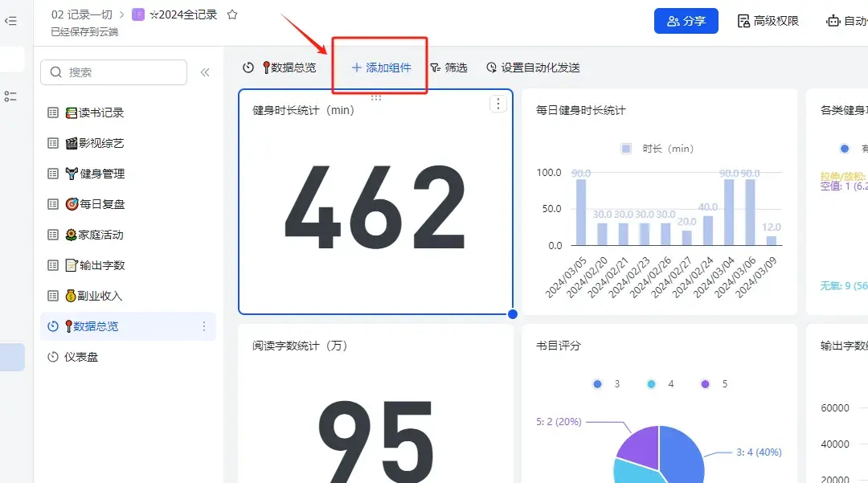Image resolution: width=868 pixels, height=483 pixels.
Task: Click the hamburger menu icon at top left
Action: 12,20
